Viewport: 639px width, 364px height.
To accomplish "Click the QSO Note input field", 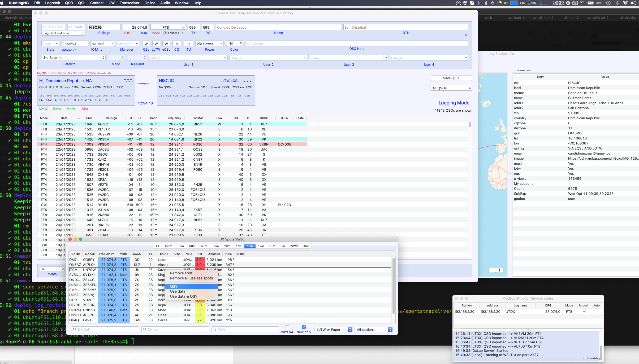I will click(x=357, y=43).
